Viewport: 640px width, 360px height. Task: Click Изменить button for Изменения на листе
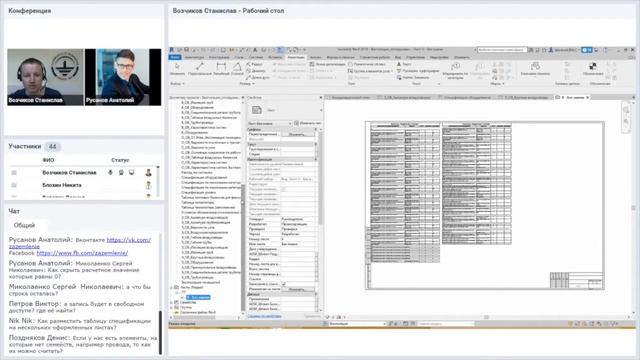tap(297, 289)
